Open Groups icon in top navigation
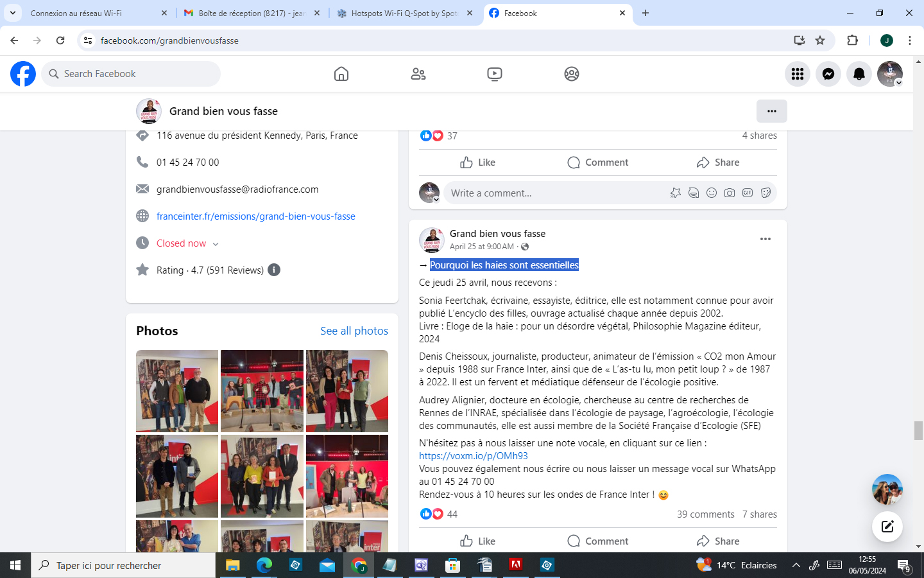 tap(572, 74)
